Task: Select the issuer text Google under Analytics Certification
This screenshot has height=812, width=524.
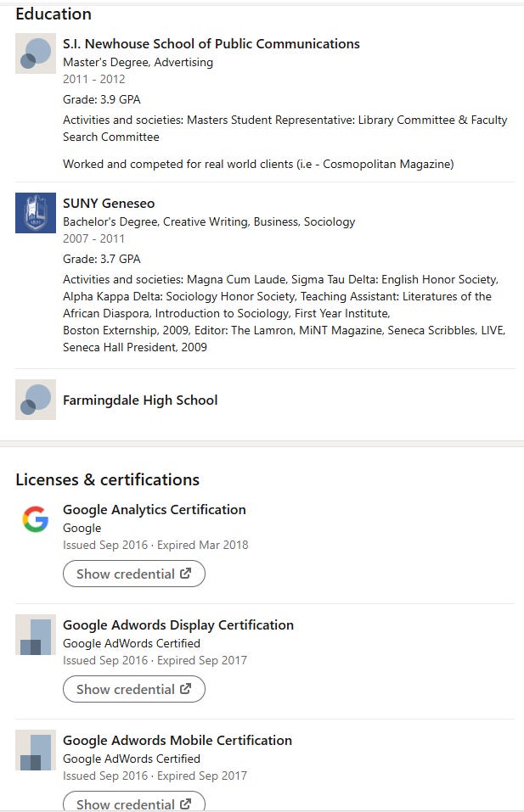Action: coord(82,529)
